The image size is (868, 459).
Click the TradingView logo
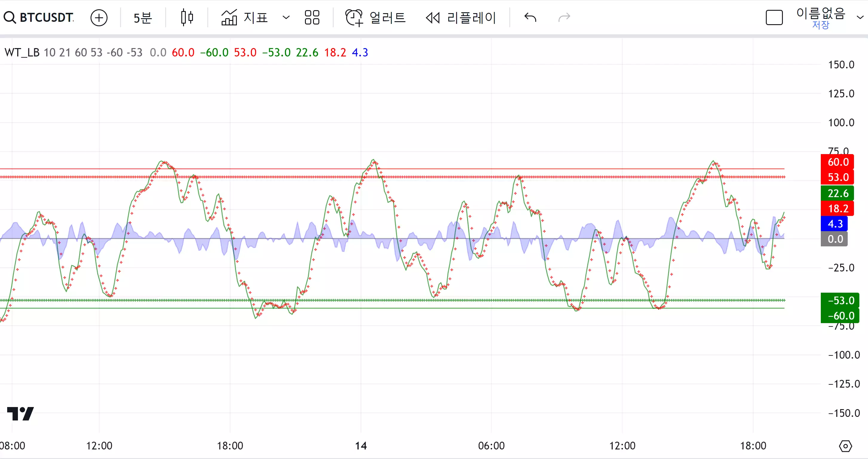20,414
